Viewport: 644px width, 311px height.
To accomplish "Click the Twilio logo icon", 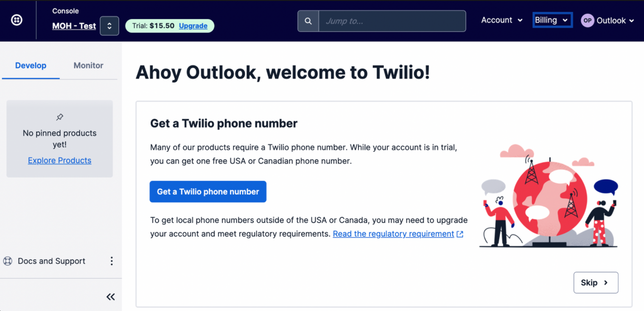I will [x=17, y=20].
